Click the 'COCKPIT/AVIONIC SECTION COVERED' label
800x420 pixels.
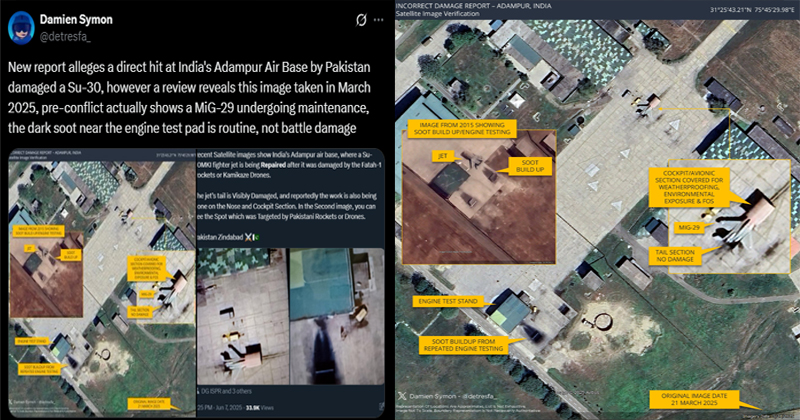[x=689, y=187]
